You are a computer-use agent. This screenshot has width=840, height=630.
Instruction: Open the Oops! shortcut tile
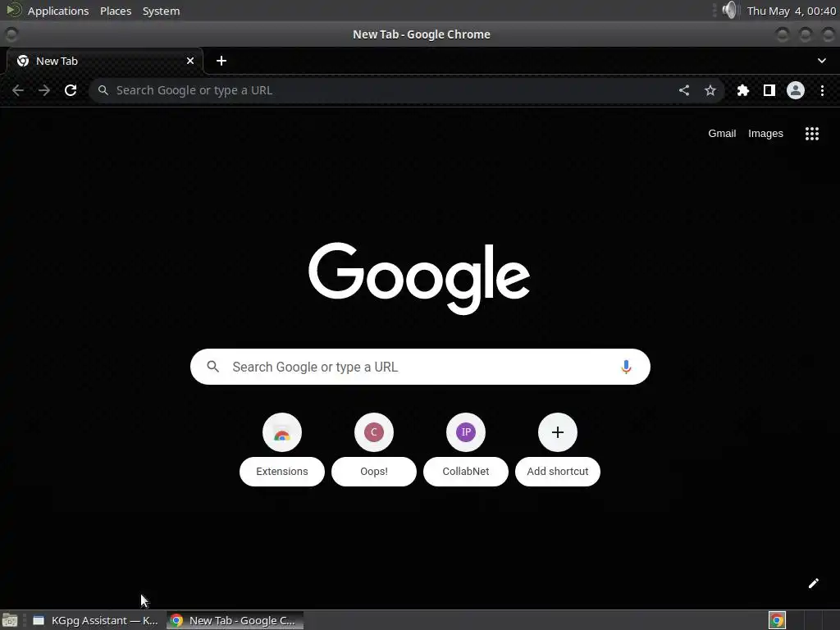pyautogui.click(x=374, y=449)
